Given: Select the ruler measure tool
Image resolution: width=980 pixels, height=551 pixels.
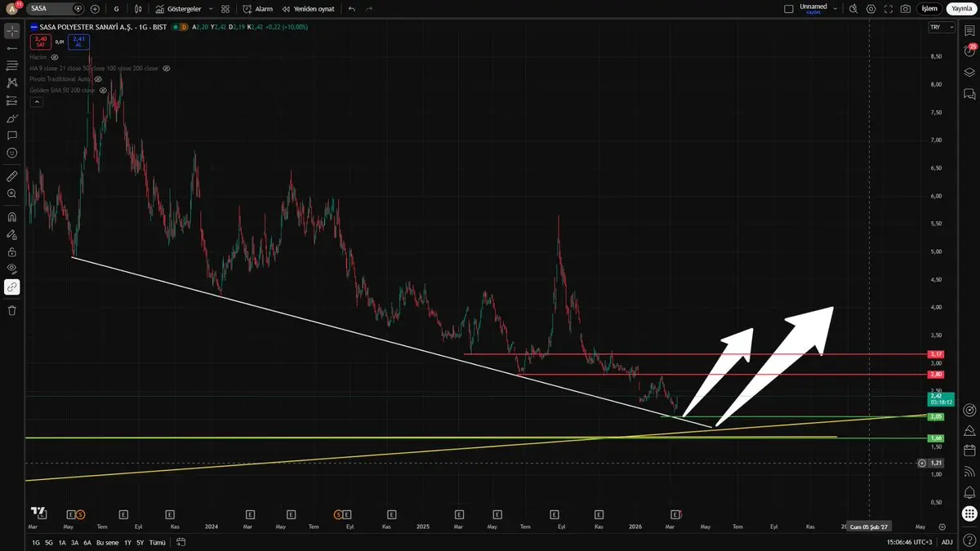Looking at the screenshot, I should pos(12,176).
